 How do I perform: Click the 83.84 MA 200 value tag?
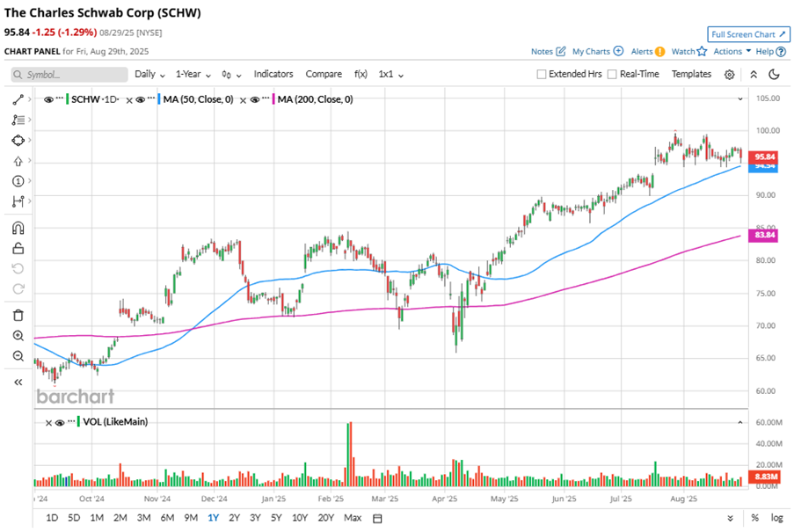pyautogui.click(x=763, y=235)
